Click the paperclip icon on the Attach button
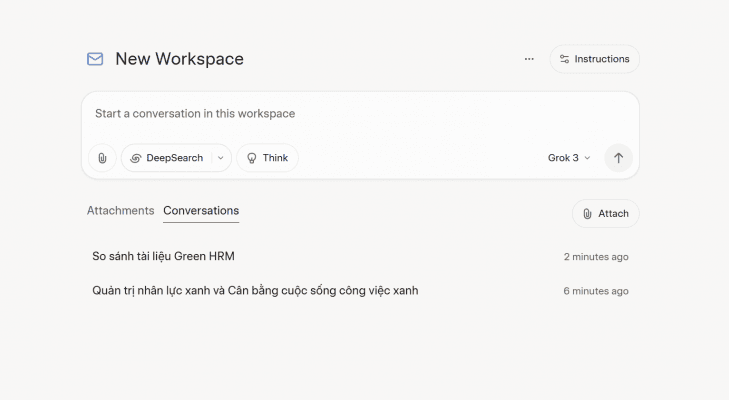This screenshot has width=729, height=400. coord(587,214)
